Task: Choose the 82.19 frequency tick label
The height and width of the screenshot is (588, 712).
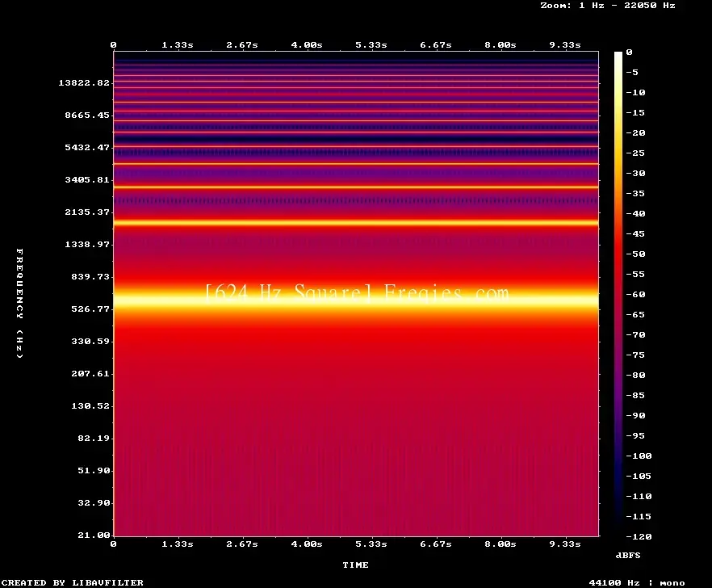Action: coord(94,438)
